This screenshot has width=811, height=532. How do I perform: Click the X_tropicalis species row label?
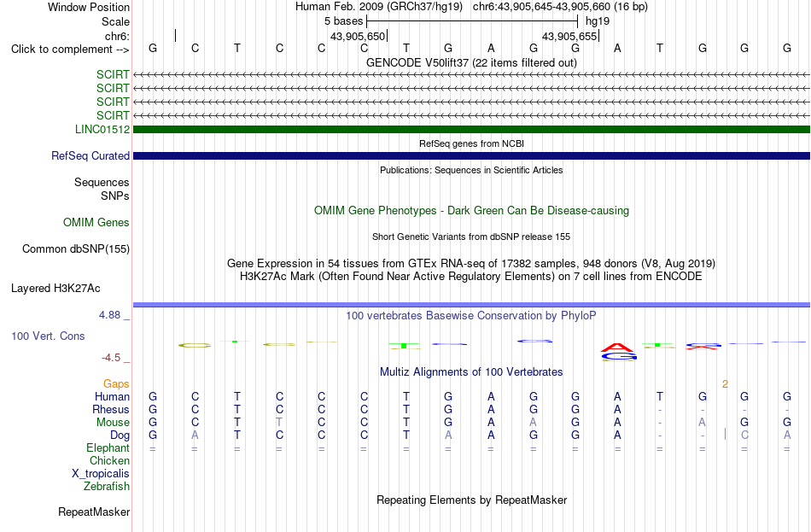click(101, 474)
